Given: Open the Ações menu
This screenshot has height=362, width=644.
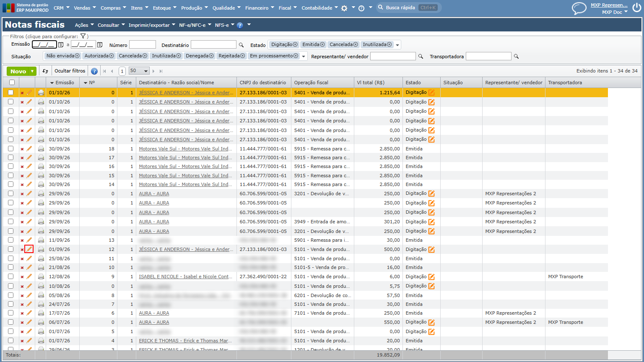Looking at the screenshot, I should pyautogui.click(x=84, y=25).
